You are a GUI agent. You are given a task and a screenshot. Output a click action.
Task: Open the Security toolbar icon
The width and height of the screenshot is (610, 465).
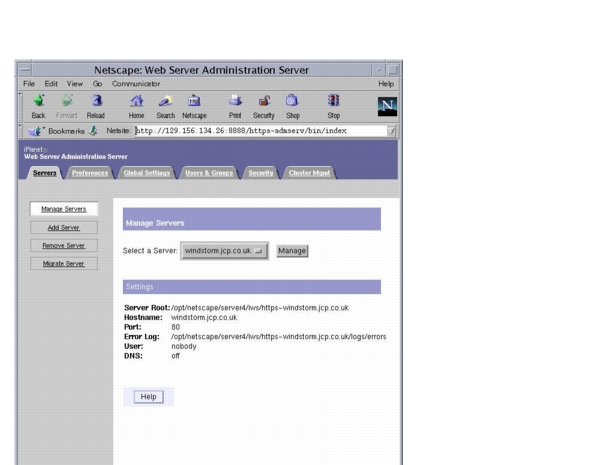pyautogui.click(x=264, y=101)
